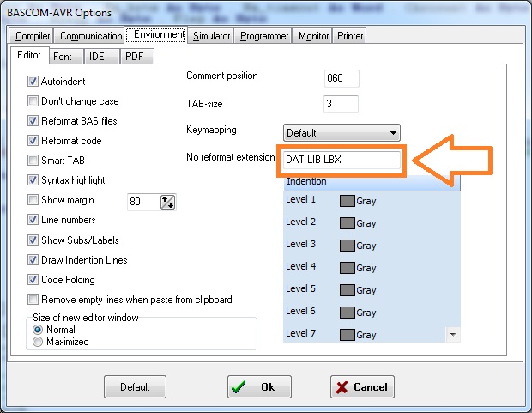This screenshot has height=413, width=532.
Task: Switch to the Printer tab
Action: [x=350, y=36]
